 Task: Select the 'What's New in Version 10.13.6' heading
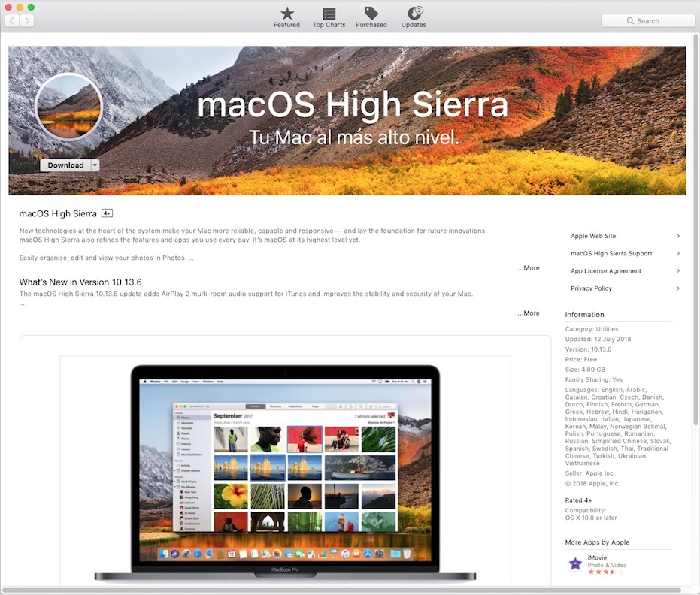80,282
